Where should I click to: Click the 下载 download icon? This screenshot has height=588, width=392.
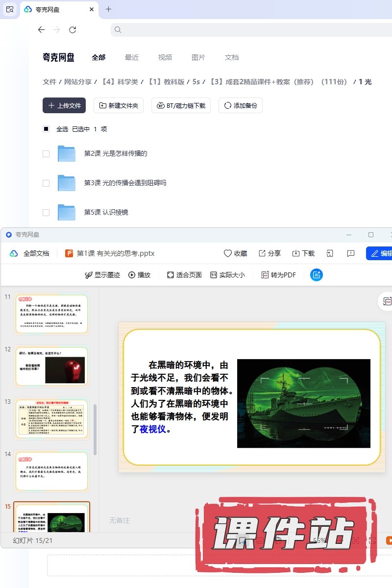(x=296, y=253)
